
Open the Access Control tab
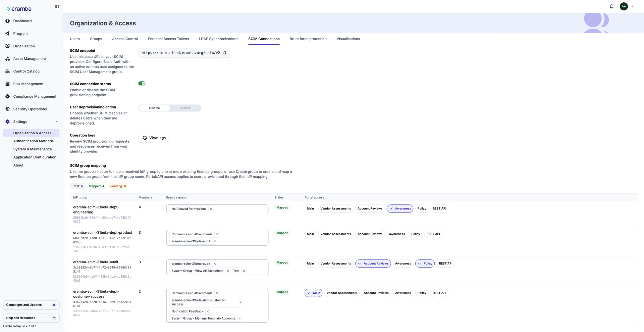point(125,39)
